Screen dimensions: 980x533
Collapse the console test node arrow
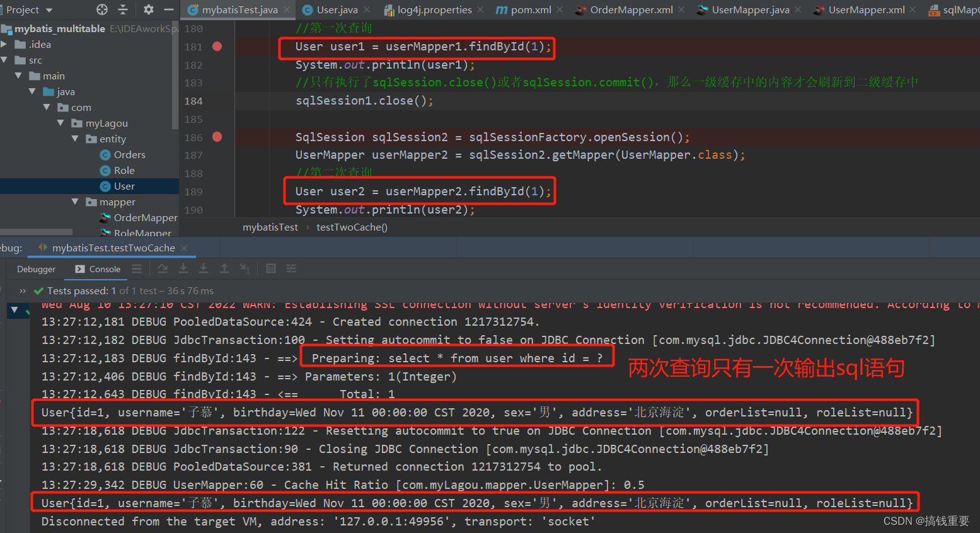pos(14,309)
